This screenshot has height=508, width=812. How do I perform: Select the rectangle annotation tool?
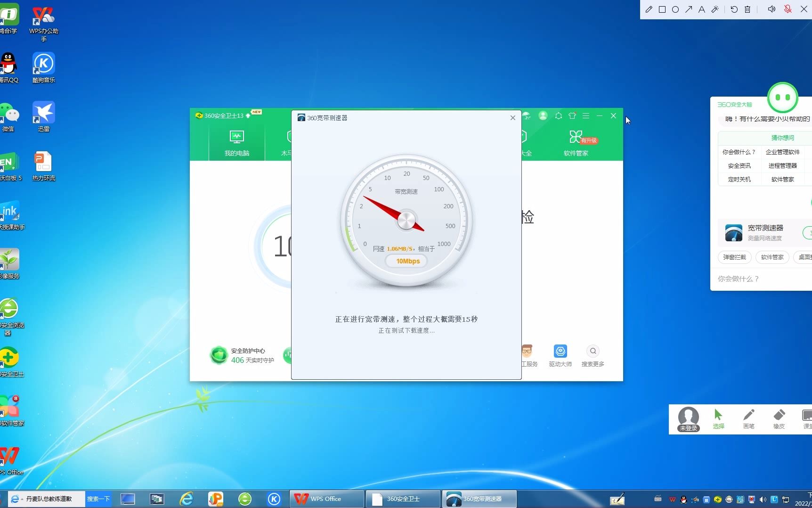(662, 9)
